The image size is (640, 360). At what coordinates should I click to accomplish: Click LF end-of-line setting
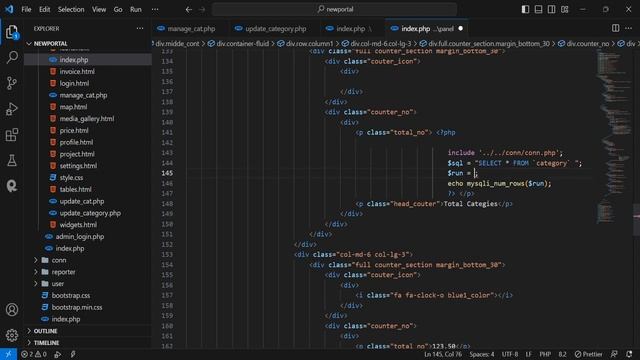point(529,354)
